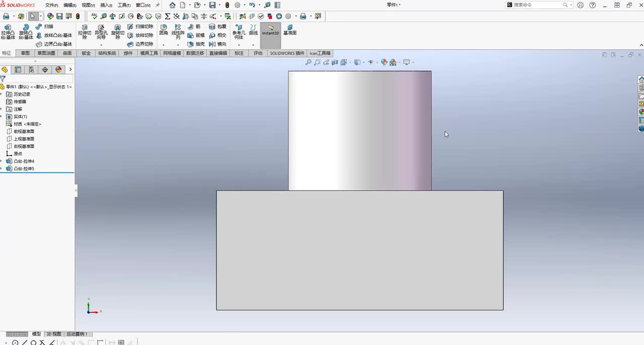Open the 异型孔向导 hole wizard
This screenshot has width=644, height=345.
point(101,32)
